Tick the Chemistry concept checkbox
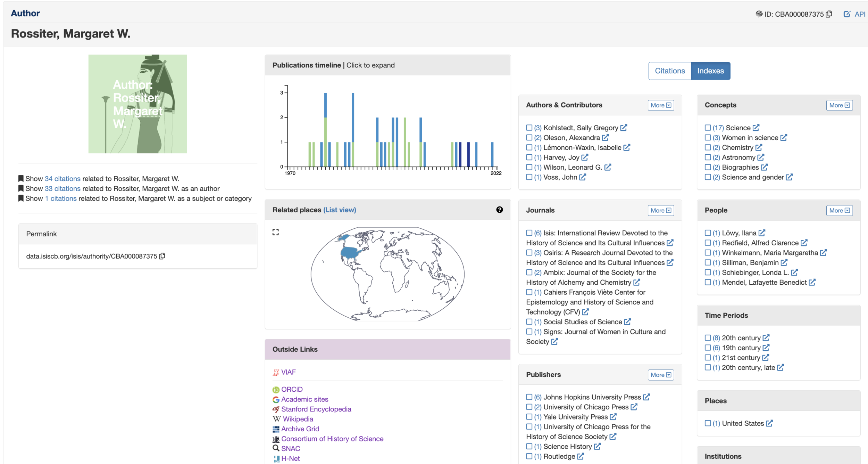The image size is (868, 464). click(708, 148)
